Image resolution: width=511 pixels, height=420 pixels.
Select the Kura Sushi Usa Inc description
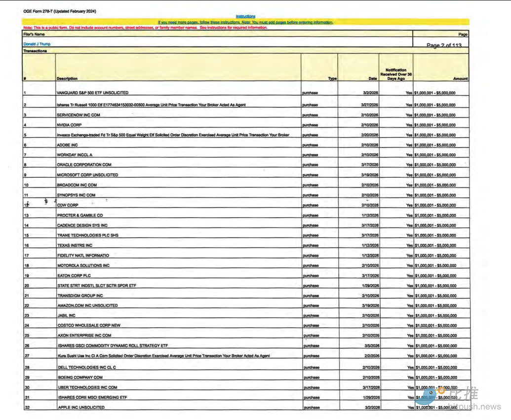coord(164,356)
